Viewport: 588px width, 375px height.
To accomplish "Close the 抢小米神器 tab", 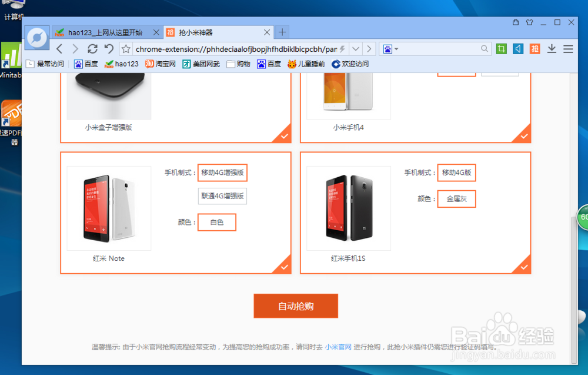I will 266,32.
